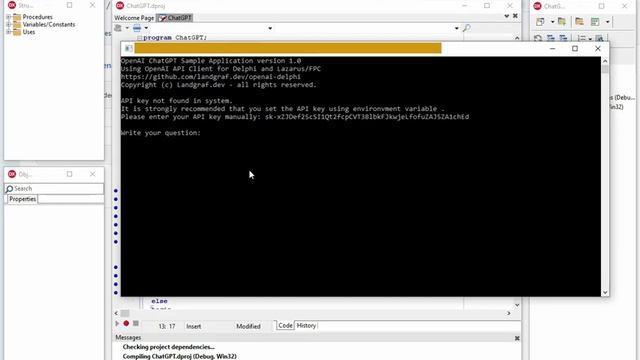Click the gray stop macro button
This screenshot has height=360, width=640.
click(136, 323)
